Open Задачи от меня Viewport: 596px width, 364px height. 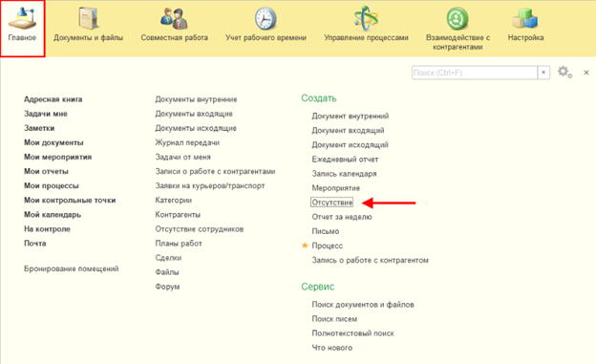point(182,157)
